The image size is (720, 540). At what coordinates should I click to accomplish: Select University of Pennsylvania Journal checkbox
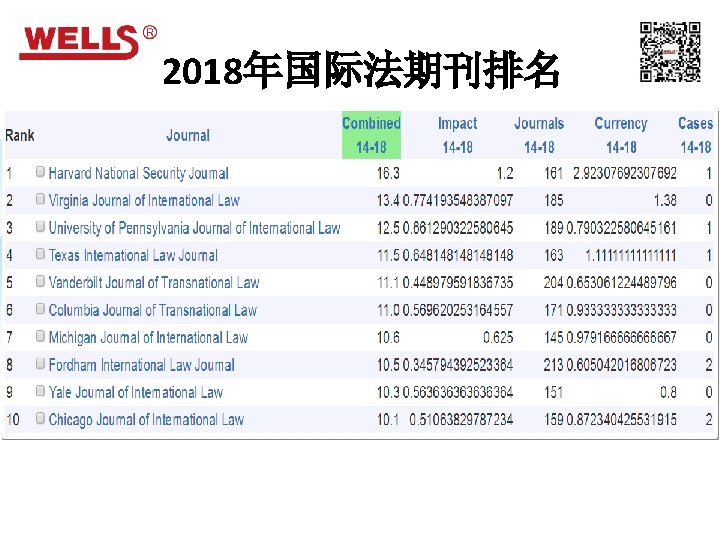pos(40,227)
